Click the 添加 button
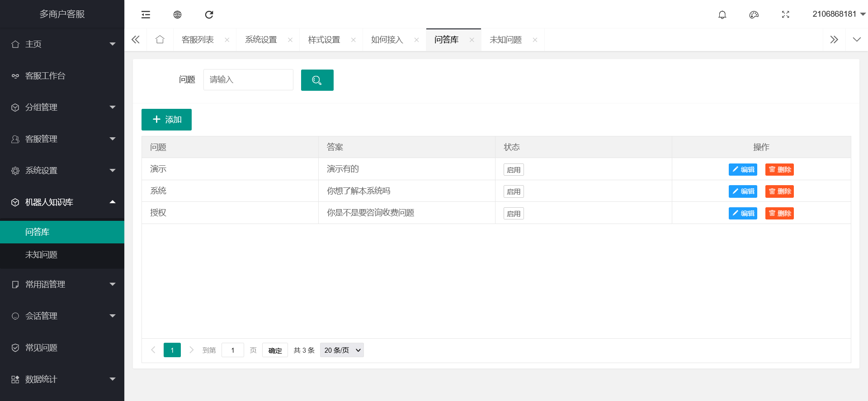Screen dimensions: 868x401 point(166,120)
